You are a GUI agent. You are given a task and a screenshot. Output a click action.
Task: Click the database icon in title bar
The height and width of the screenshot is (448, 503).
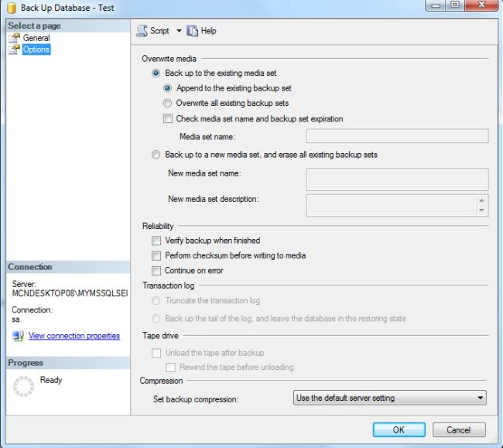pos(12,8)
